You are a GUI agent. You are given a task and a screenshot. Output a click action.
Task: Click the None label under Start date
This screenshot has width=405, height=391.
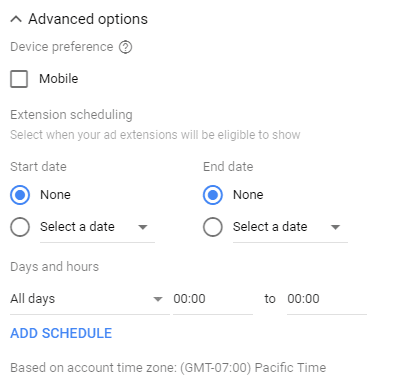pyautogui.click(x=55, y=195)
